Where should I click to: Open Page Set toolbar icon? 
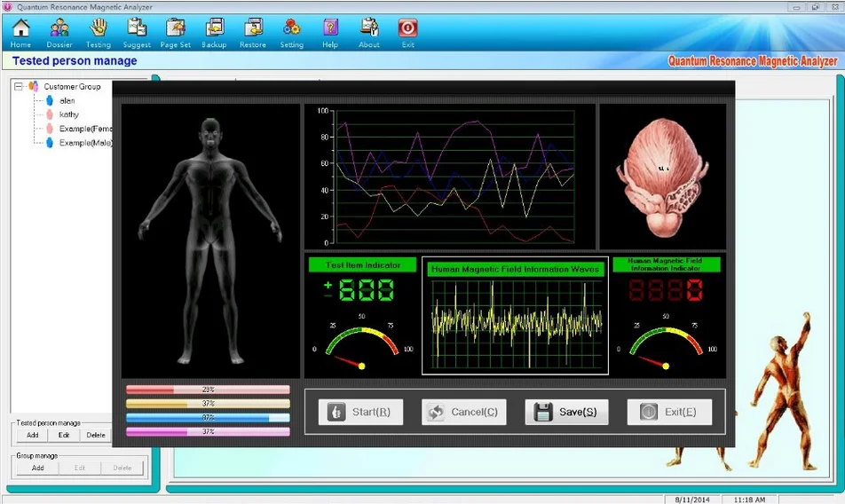[176, 33]
